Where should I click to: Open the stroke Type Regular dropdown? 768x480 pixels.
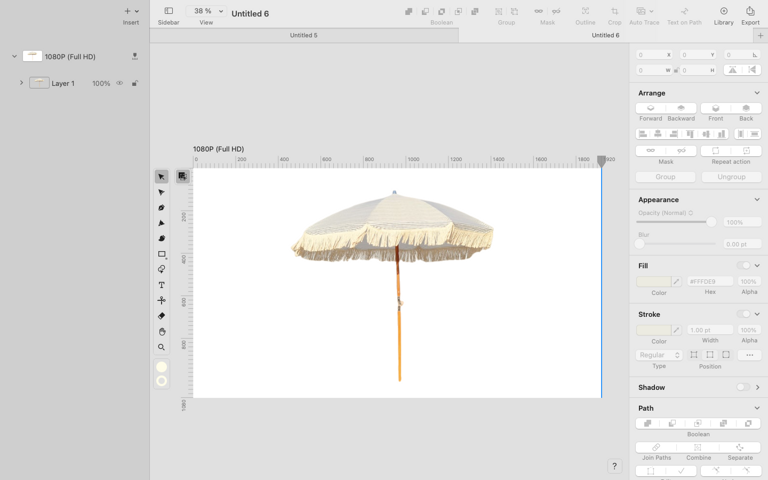click(x=659, y=355)
